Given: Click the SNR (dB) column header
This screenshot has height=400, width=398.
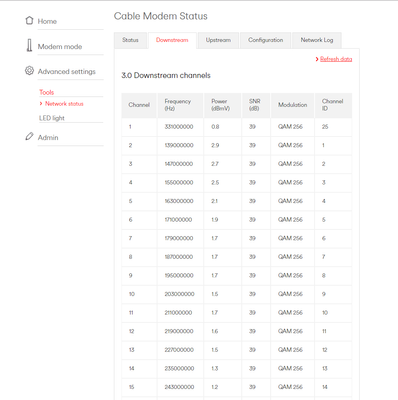Looking at the screenshot, I should (256, 105).
